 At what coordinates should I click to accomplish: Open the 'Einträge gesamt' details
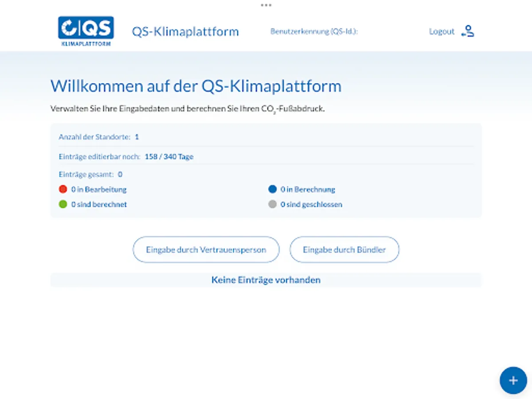tap(90, 174)
